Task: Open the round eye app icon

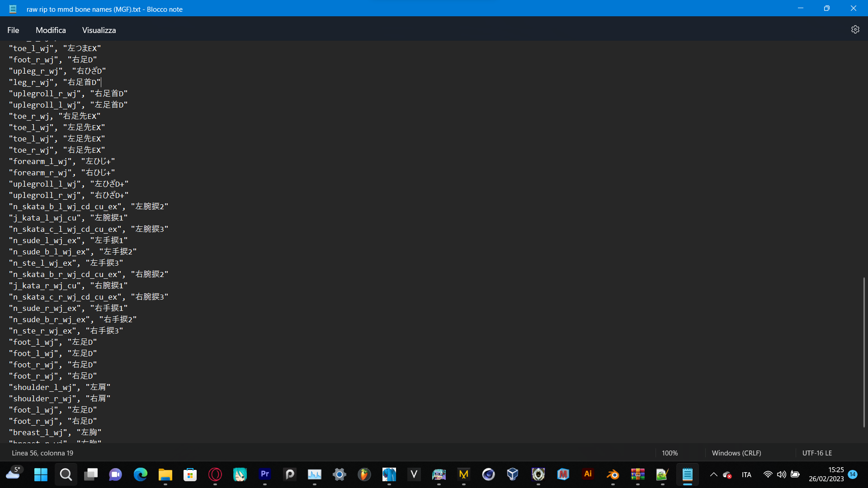Action: pyautogui.click(x=538, y=474)
